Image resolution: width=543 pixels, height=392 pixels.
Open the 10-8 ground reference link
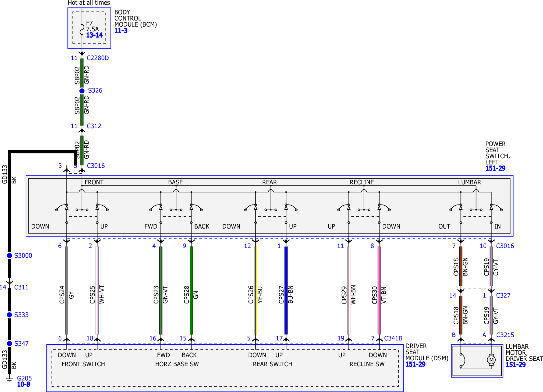[24, 384]
